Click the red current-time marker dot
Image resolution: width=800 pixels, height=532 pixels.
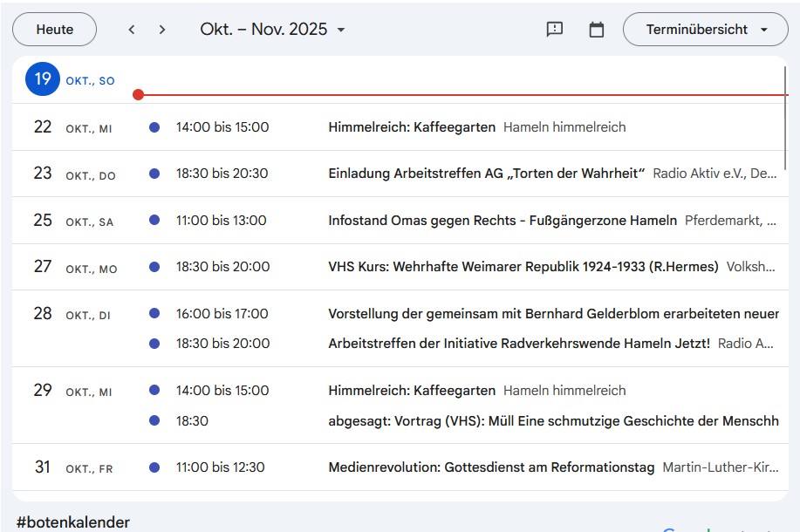[x=138, y=94]
